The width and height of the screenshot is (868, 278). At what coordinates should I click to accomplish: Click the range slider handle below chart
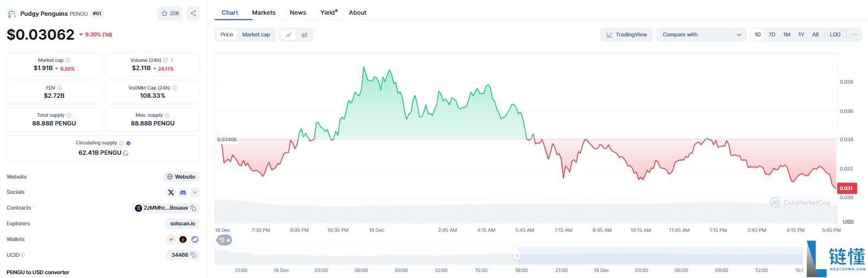(x=518, y=256)
